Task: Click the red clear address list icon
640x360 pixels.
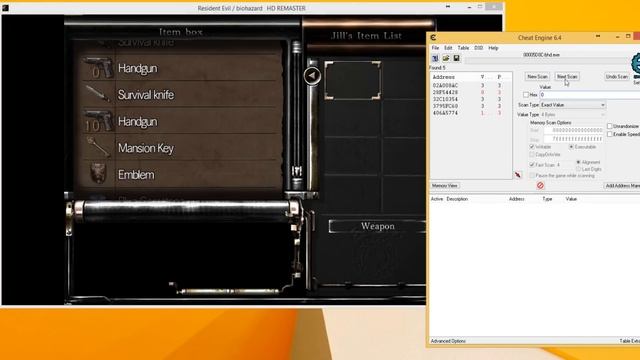Action: [x=540, y=186]
